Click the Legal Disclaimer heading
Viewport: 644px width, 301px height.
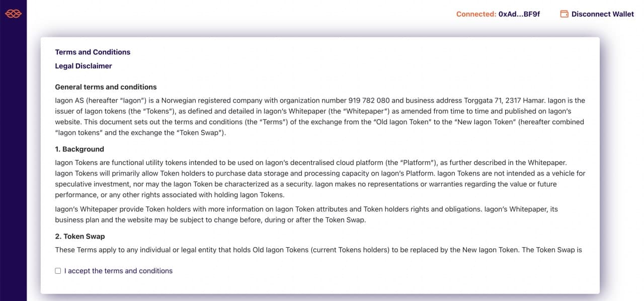(84, 66)
